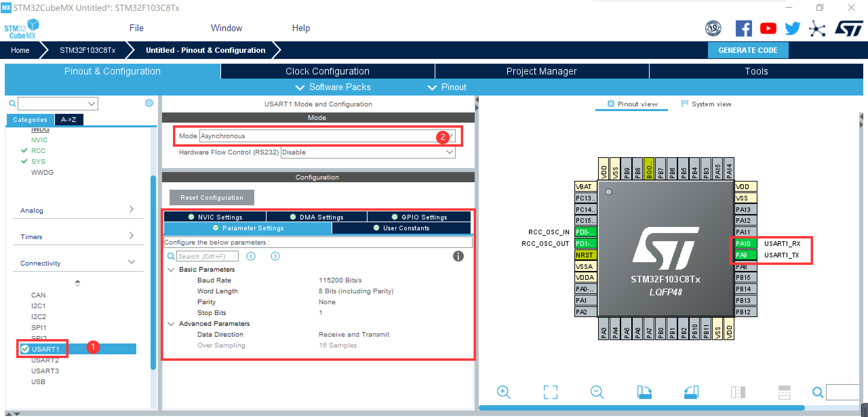Open the Pinout dropdown menu
The image size is (868, 417).
(447, 87)
